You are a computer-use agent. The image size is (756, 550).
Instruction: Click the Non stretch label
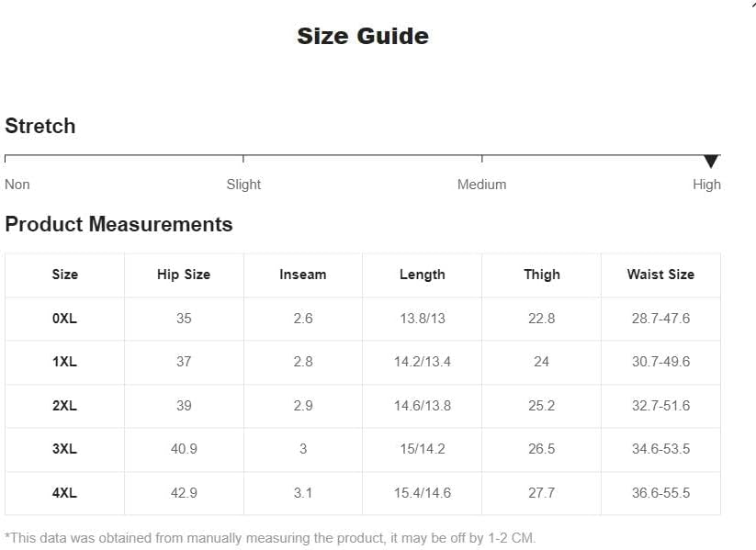click(x=17, y=185)
